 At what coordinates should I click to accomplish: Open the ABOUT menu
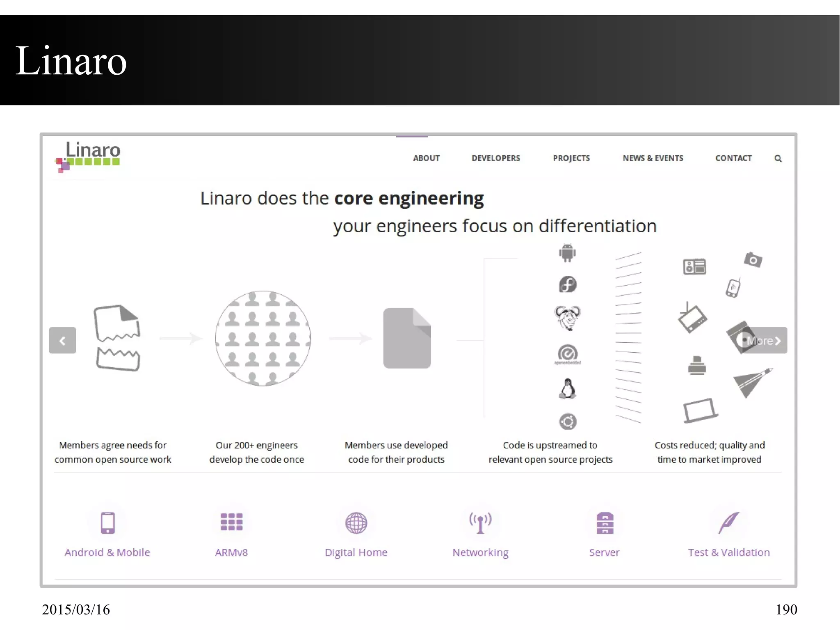point(426,158)
